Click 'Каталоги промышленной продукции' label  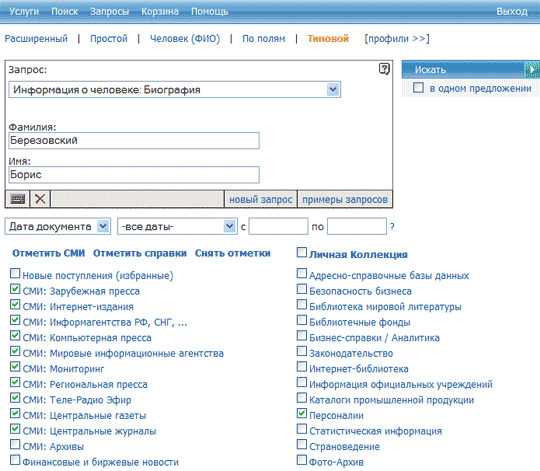coord(392,400)
